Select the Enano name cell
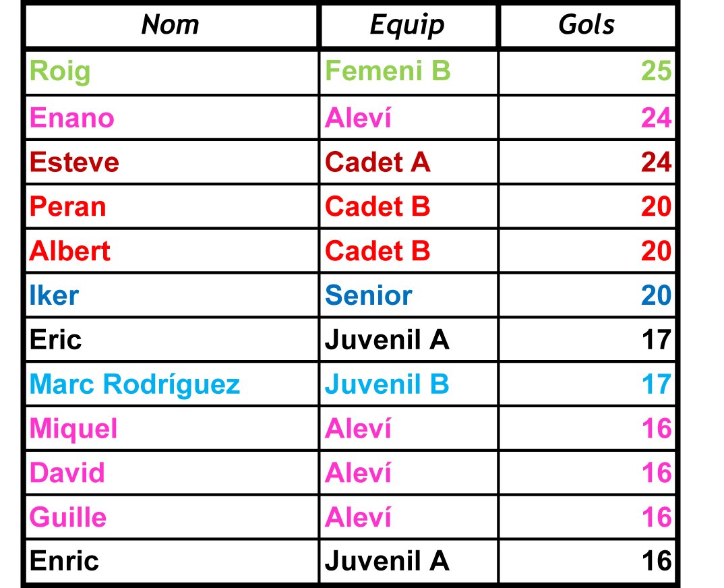This screenshot has height=588, width=724. 172,118
